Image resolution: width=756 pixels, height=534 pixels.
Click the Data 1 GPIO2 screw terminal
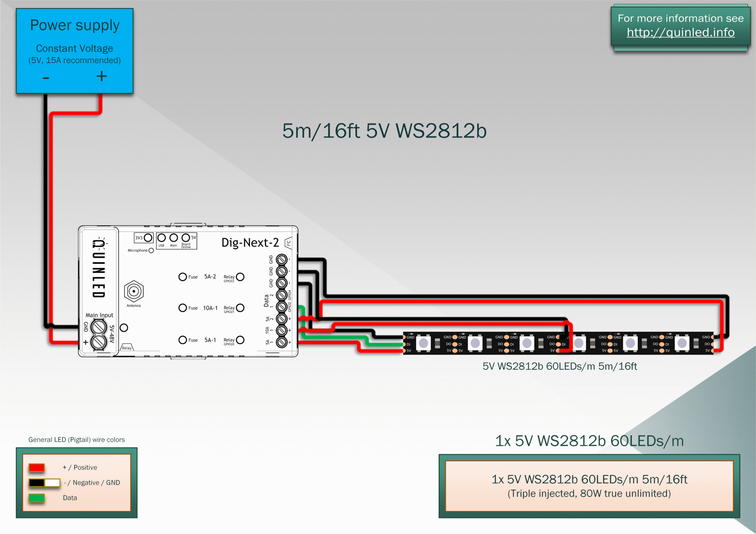(x=282, y=307)
